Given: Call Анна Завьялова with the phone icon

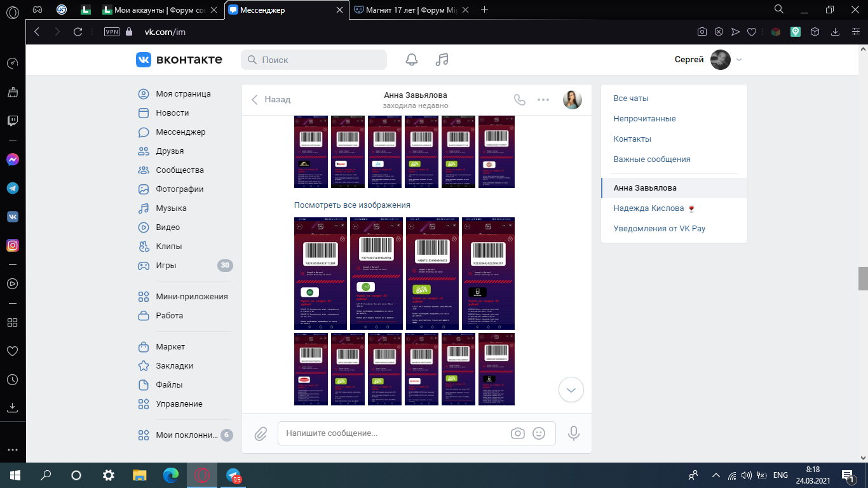Looking at the screenshot, I should click(520, 99).
